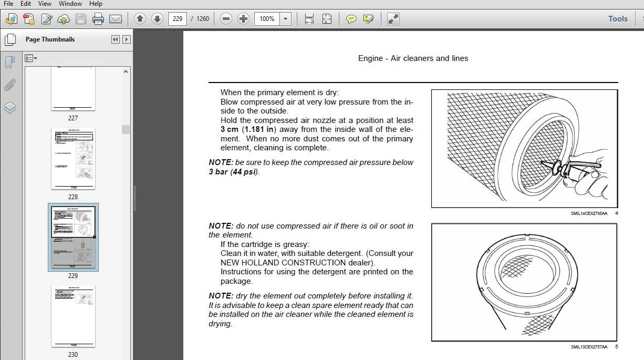The width and height of the screenshot is (644, 360).
Task: Click the 'Page Thumbnails' panel title
Action: pos(50,39)
